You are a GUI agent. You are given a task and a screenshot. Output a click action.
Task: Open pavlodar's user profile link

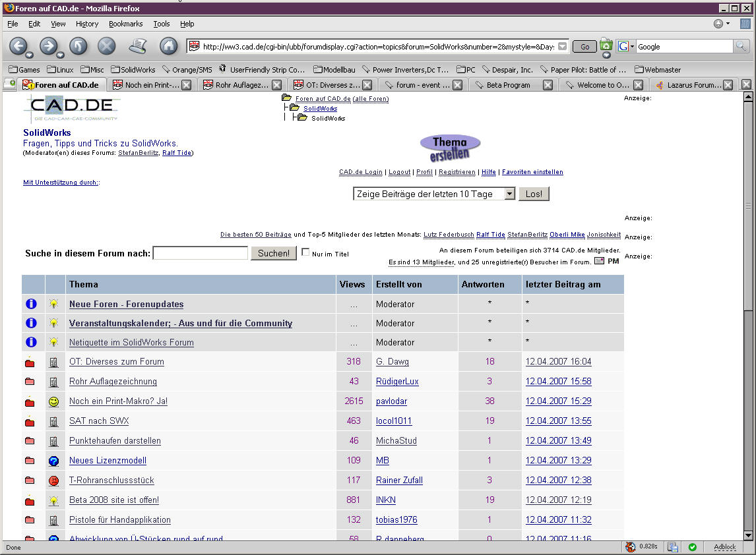point(391,401)
